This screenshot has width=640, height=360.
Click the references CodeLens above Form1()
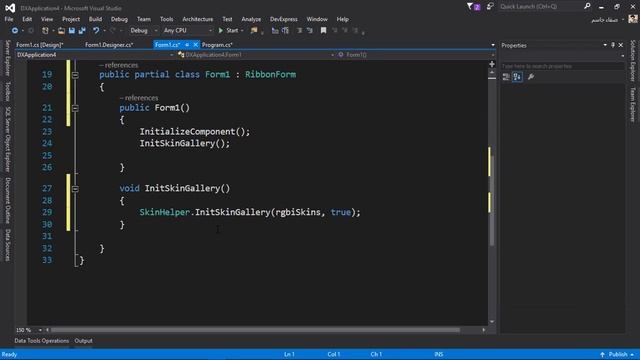(x=139, y=98)
